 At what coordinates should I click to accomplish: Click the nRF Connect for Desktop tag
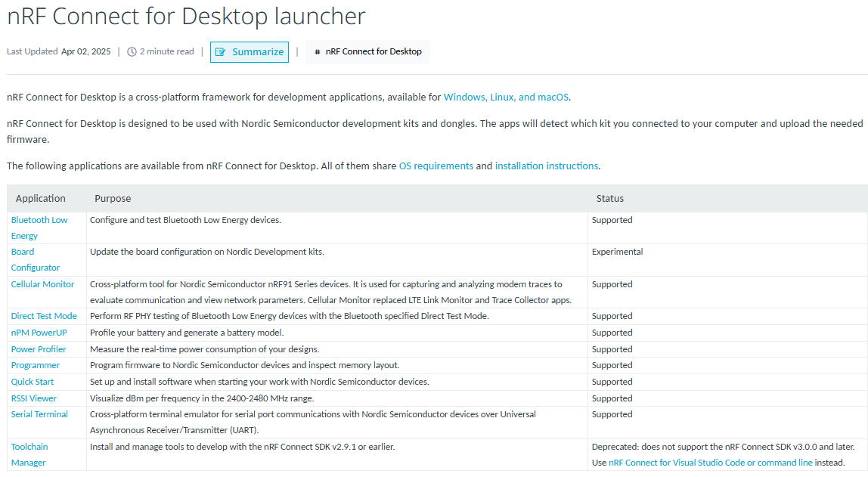(367, 51)
